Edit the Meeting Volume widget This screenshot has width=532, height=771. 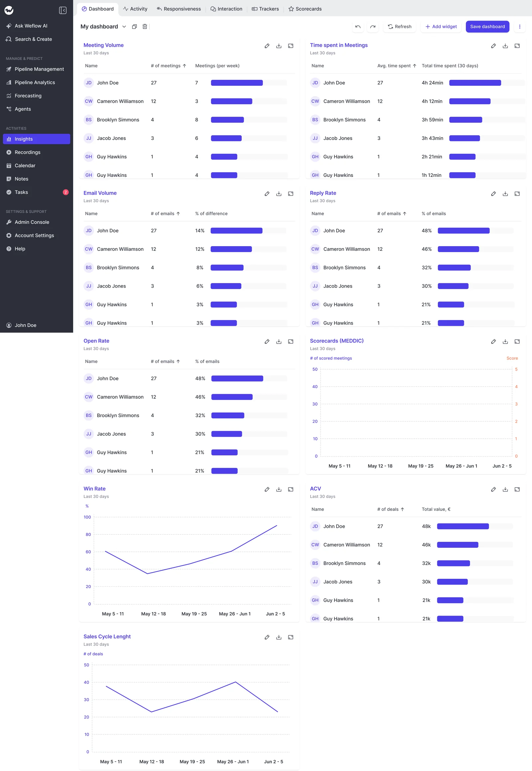[267, 46]
